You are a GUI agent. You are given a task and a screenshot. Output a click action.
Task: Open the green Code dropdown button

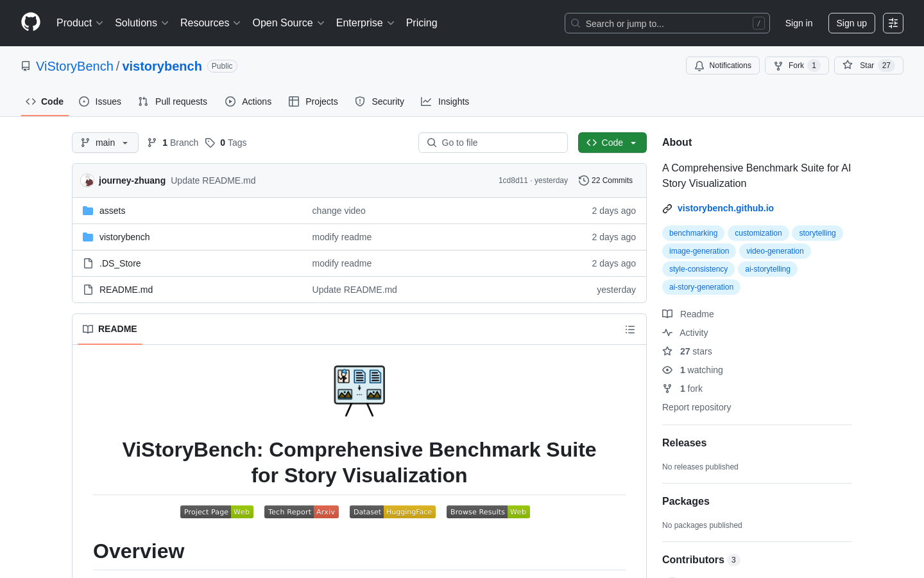[612, 143]
